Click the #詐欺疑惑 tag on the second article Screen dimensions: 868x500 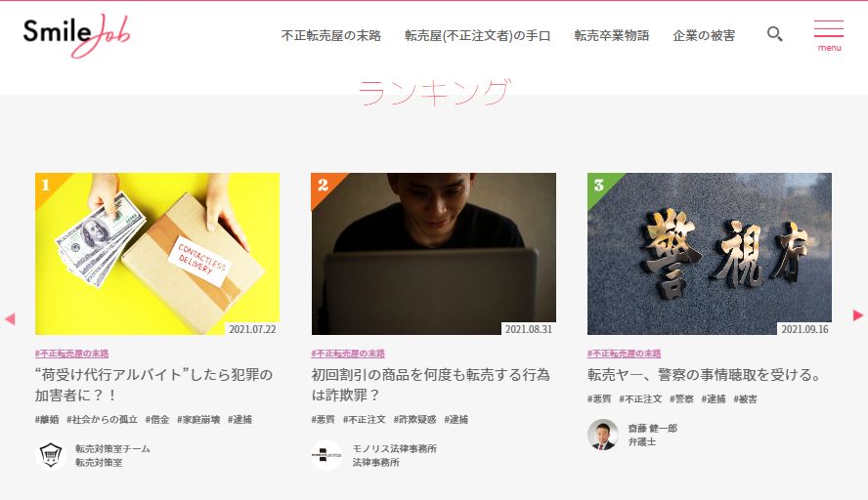tap(414, 420)
